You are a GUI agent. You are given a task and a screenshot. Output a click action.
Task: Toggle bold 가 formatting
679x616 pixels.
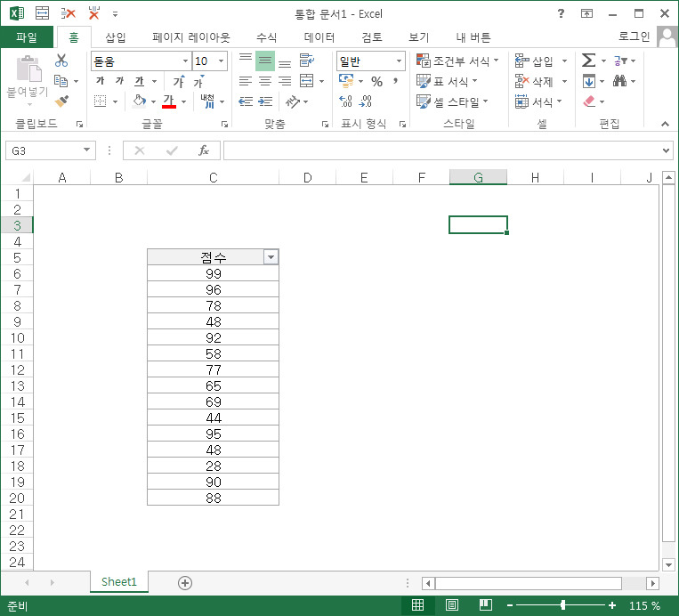(101, 81)
